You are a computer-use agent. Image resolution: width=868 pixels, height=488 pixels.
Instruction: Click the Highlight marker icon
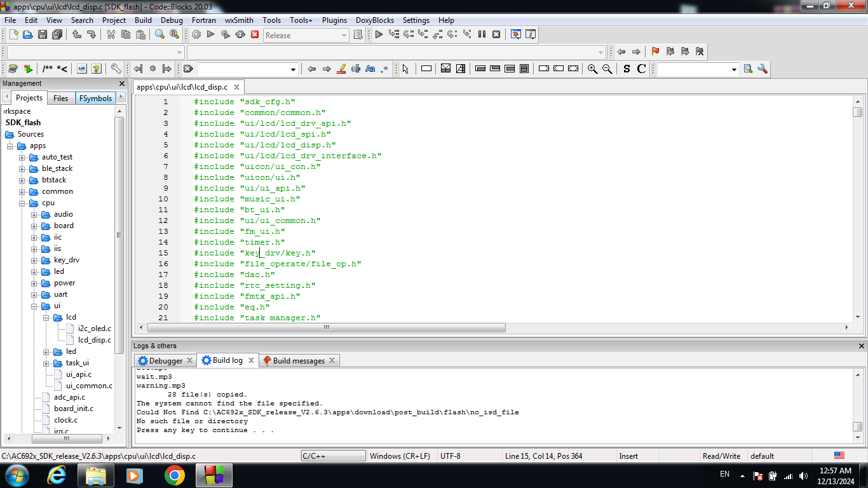coord(341,69)
